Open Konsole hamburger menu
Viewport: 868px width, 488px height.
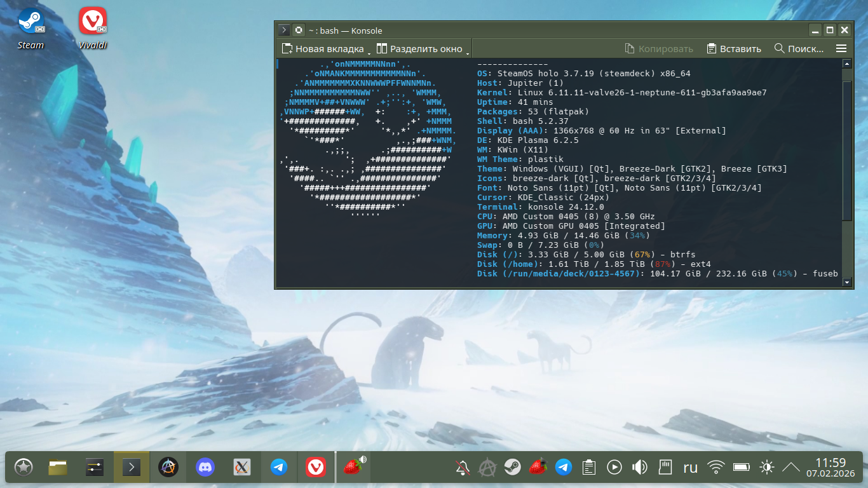pyautogui.click(x=841, y=49)
